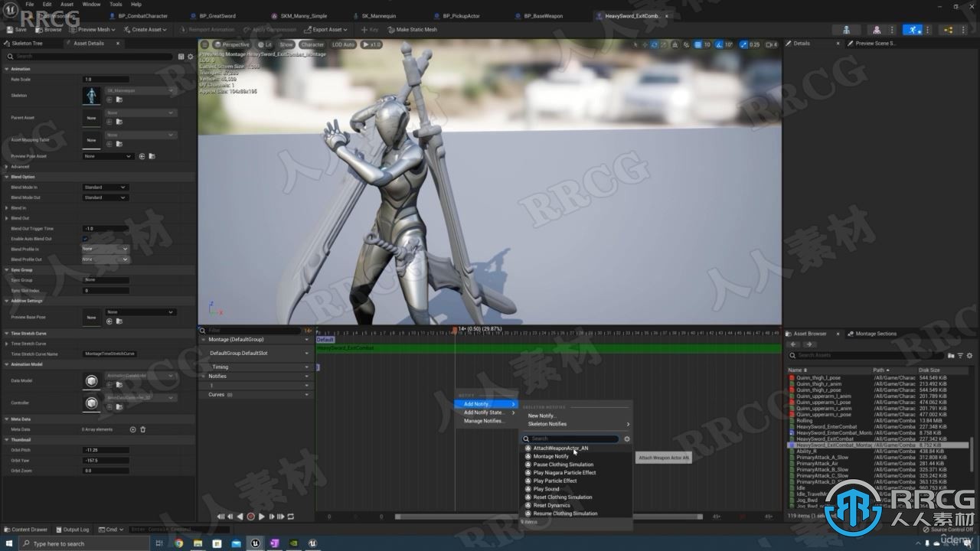The image size is (980, 551).
Task: Toggle grid snapping in viewport
Action: [697, 44]
